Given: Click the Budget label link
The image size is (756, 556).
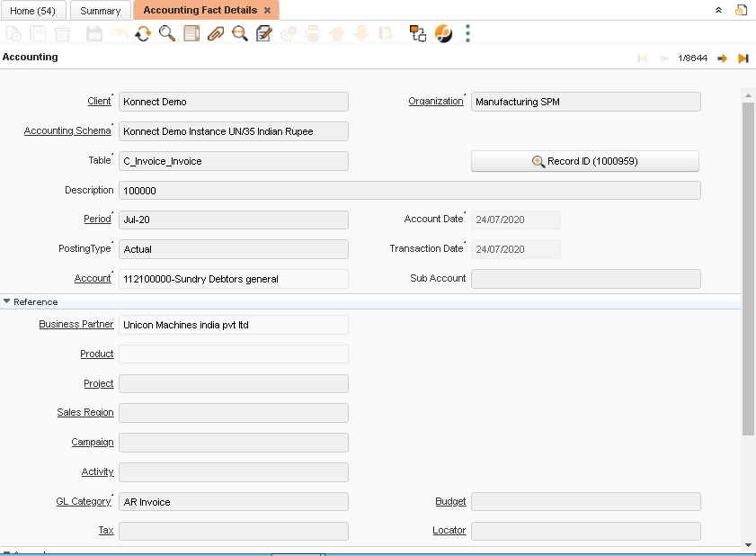Looking at the screenshot, I should click(x=450, y=501).
